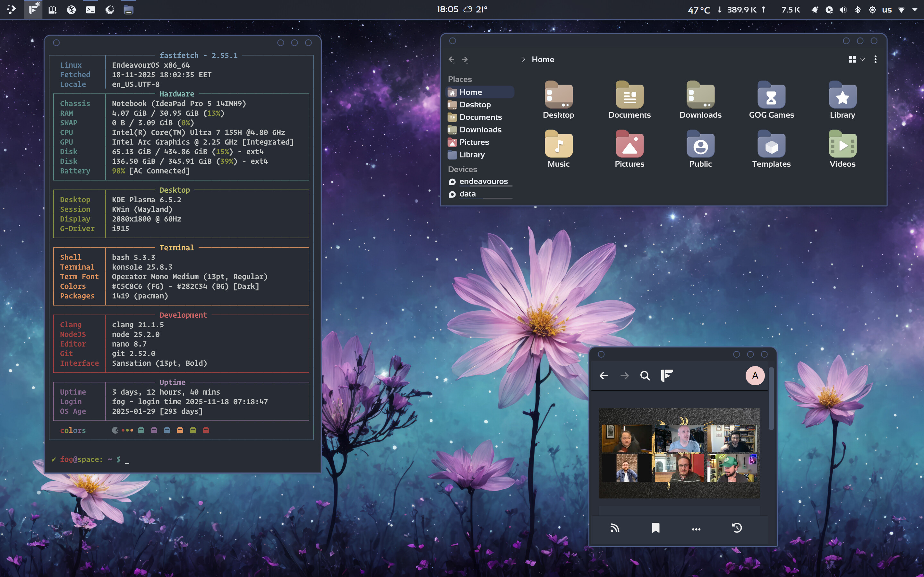Expand the hidden system tray arrow
The image size is (924, 577).
point(915,10)
